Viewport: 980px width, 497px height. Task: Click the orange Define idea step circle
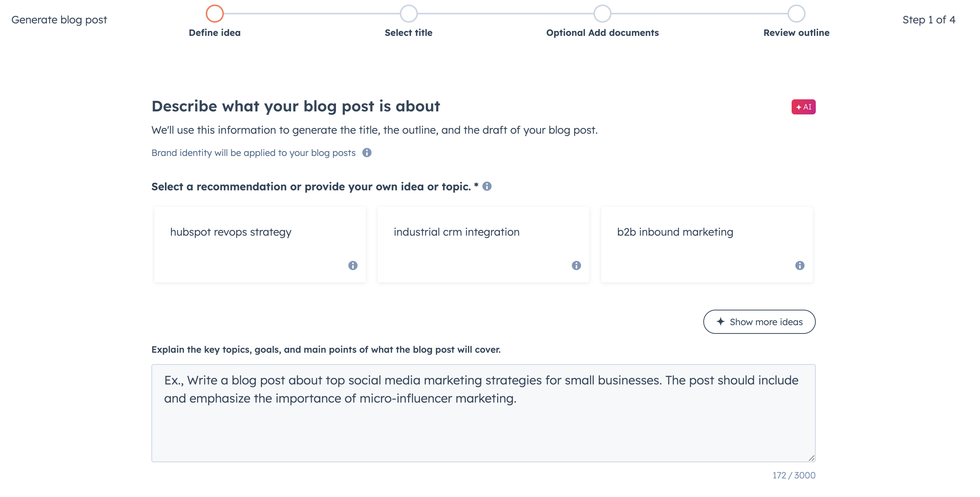coord(215,13)
